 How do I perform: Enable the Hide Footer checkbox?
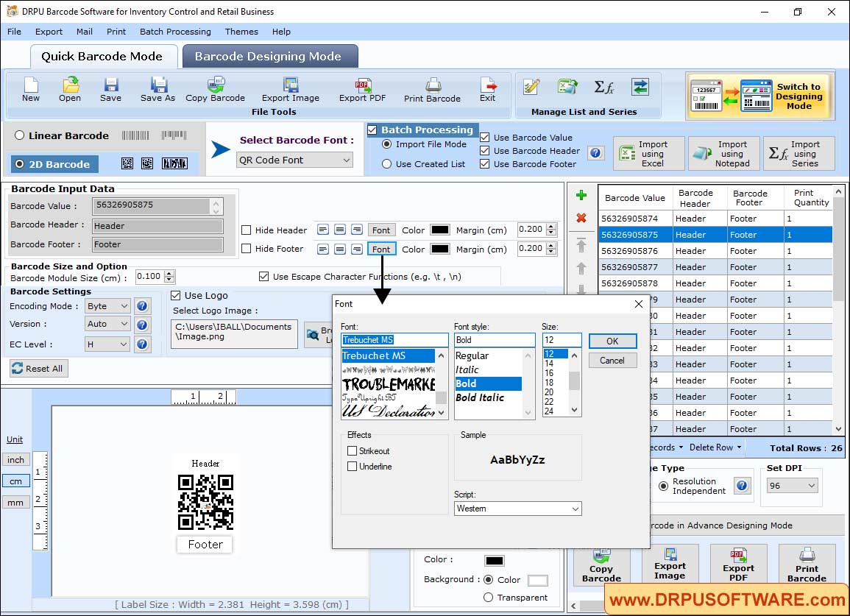[246, 248]
